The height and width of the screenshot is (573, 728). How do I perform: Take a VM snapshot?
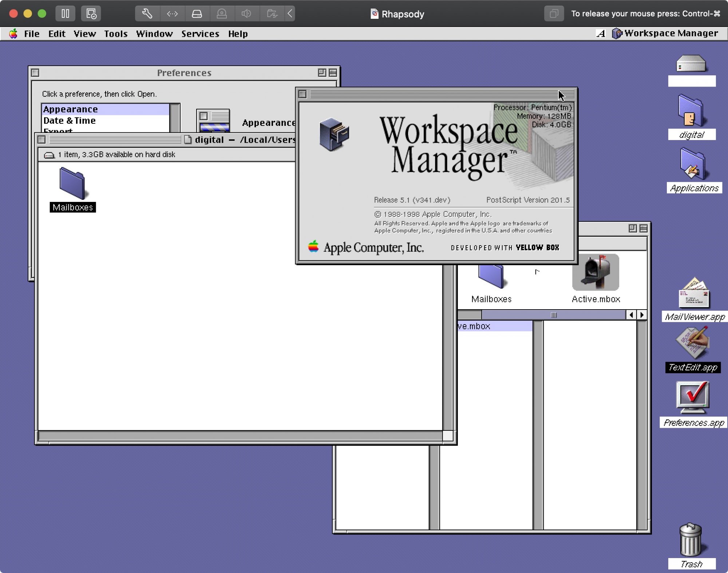[91, 14]
